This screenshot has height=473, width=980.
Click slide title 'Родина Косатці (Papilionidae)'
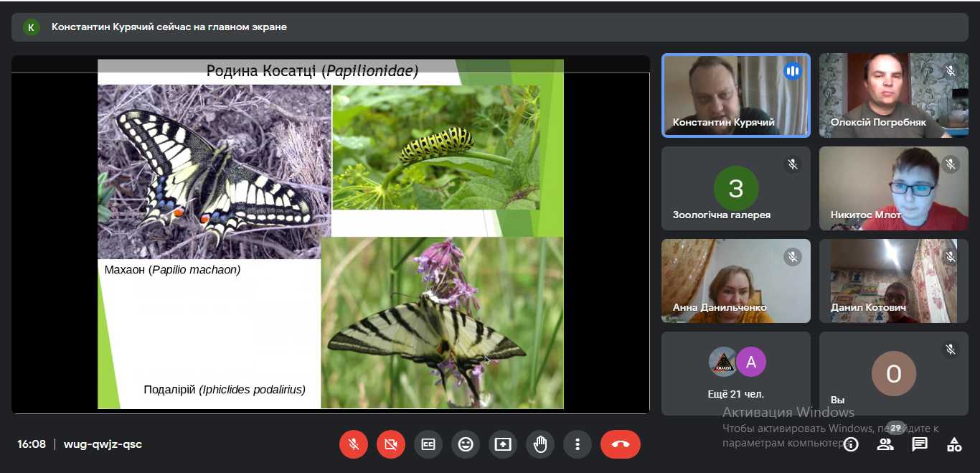[x=312, y=71]
